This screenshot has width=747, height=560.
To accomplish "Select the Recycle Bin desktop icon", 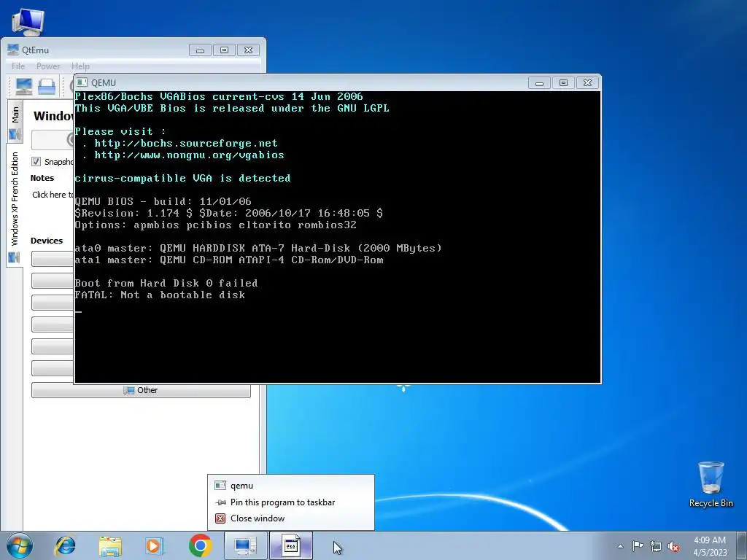I will click(x=711, y=484).
